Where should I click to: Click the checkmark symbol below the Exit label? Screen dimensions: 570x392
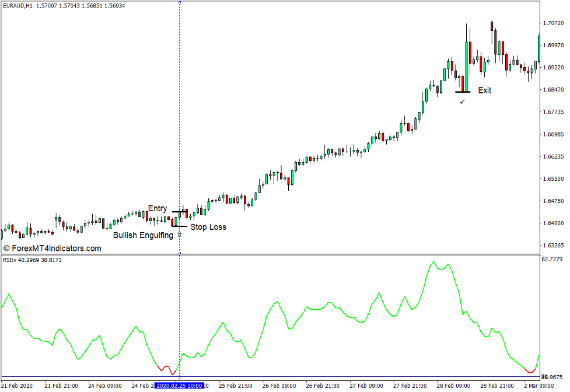(463, 100)
